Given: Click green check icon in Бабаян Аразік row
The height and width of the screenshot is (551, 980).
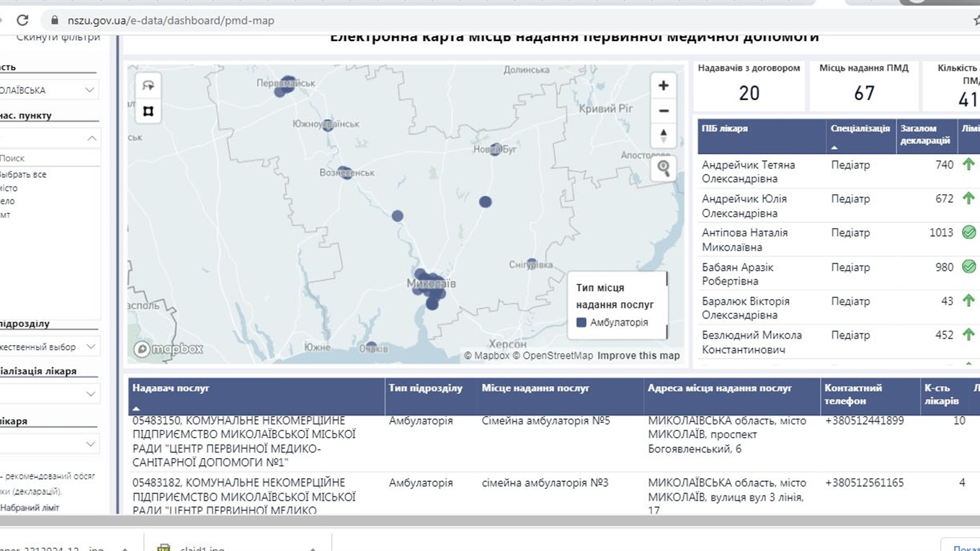Looking at the screenshot, I should coord(968,266).
